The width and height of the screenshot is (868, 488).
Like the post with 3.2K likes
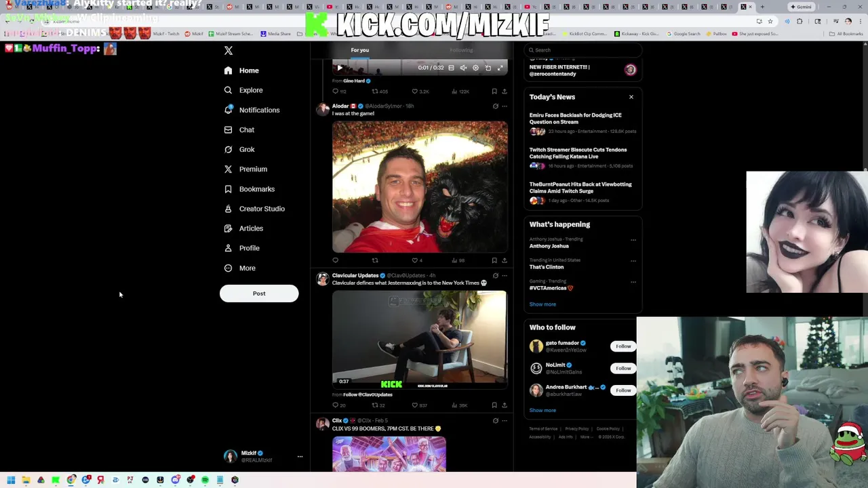pos(420,91)
